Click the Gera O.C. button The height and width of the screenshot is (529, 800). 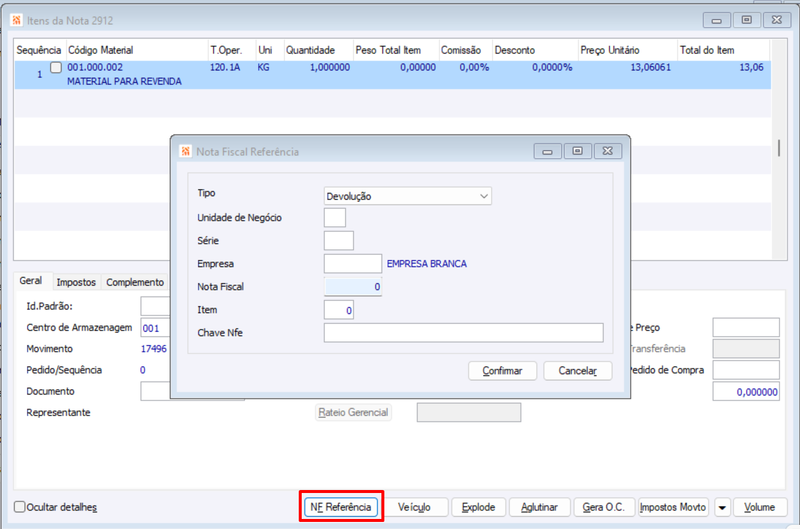point(604,508)
